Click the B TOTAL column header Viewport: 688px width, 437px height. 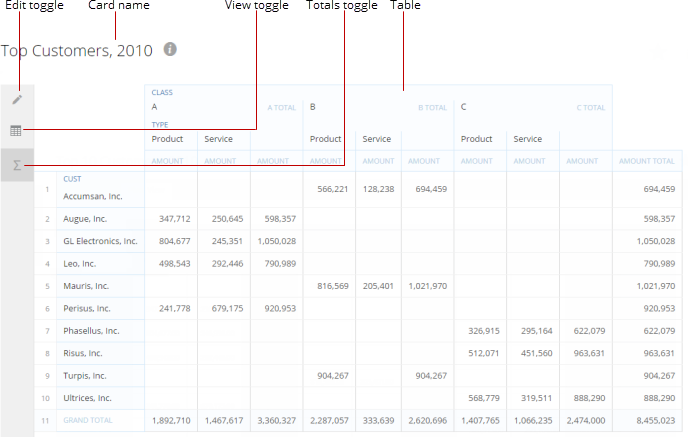tap(432, 107)
